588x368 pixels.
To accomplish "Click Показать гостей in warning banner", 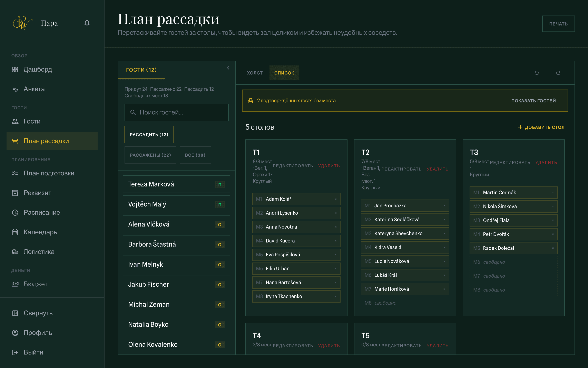I will coord(533,101).
